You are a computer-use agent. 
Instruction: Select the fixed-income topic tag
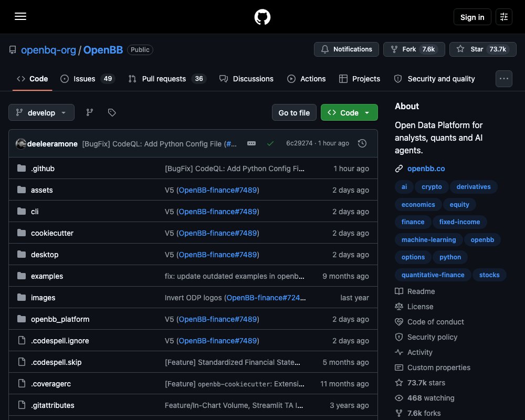(459, 222)
